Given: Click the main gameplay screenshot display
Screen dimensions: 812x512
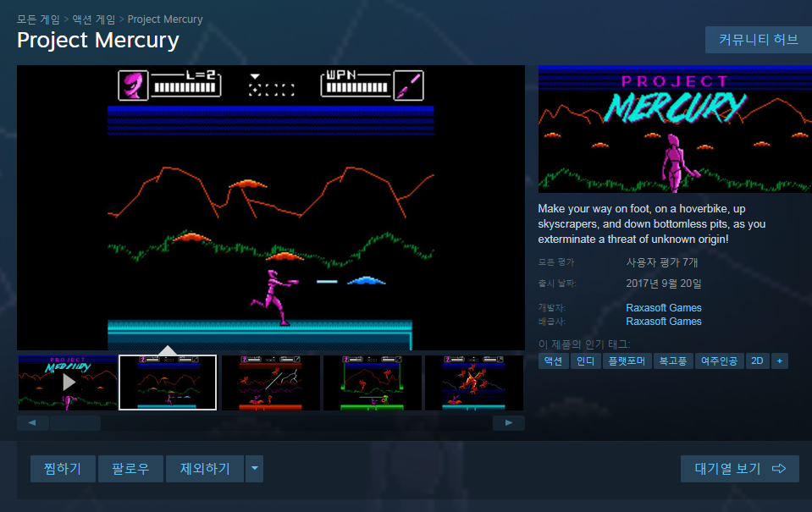Looking at the screenshot, I should tap(271, 207).
